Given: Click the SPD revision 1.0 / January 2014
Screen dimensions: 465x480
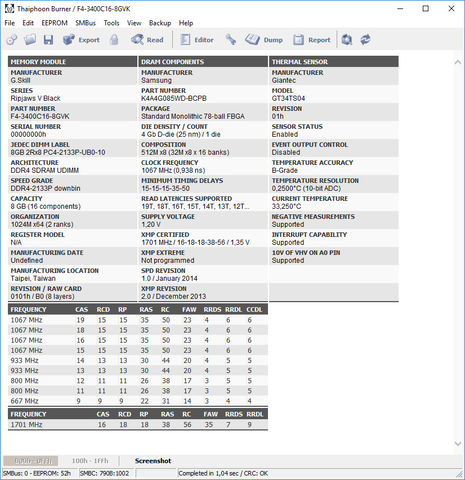Looking at the screenshot, I should pyautogui.click(x=169, y=278).
